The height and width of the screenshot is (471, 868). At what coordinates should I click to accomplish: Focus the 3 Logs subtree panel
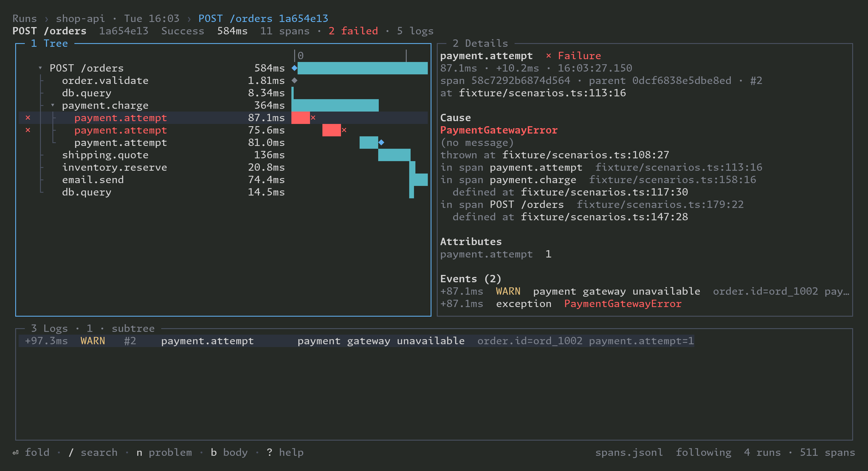[93, 328]
